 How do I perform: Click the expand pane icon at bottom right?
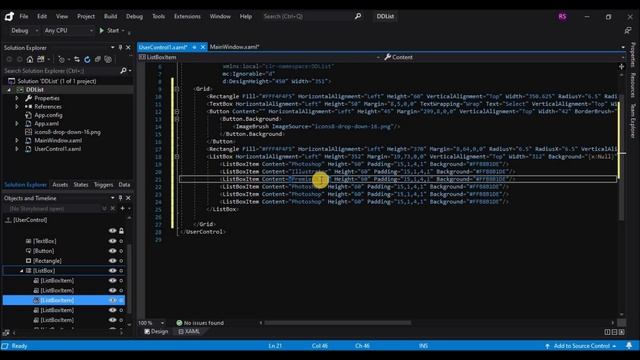tap(622, 332)
